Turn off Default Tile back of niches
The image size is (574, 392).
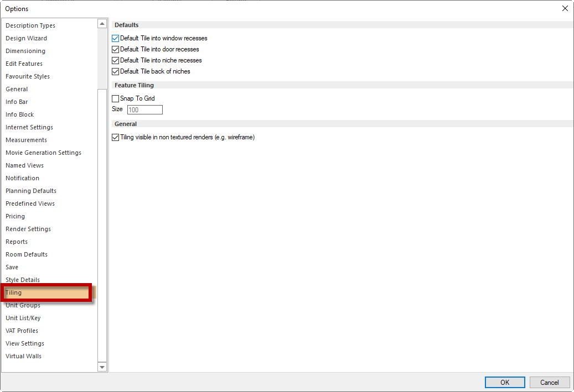click(x=115, y=71)
